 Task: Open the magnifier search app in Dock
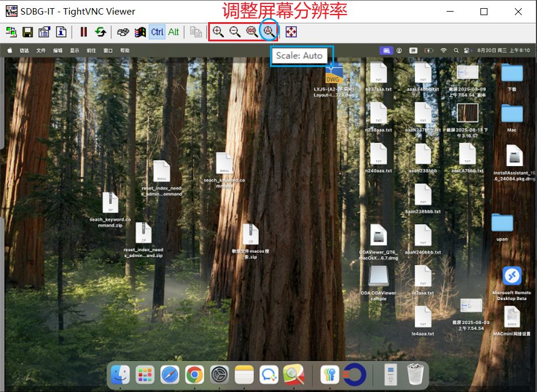tap(294, 375)
